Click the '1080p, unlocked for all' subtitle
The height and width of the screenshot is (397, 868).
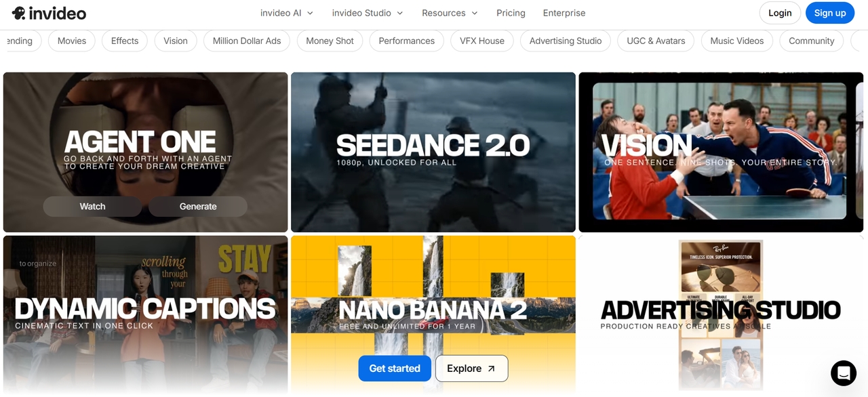tap(397, 163)
